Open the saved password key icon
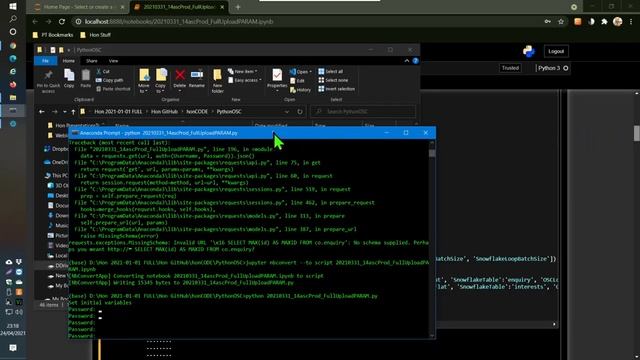Screen dimensions: 640x360 pyautogui.click(x=547, y=22)
